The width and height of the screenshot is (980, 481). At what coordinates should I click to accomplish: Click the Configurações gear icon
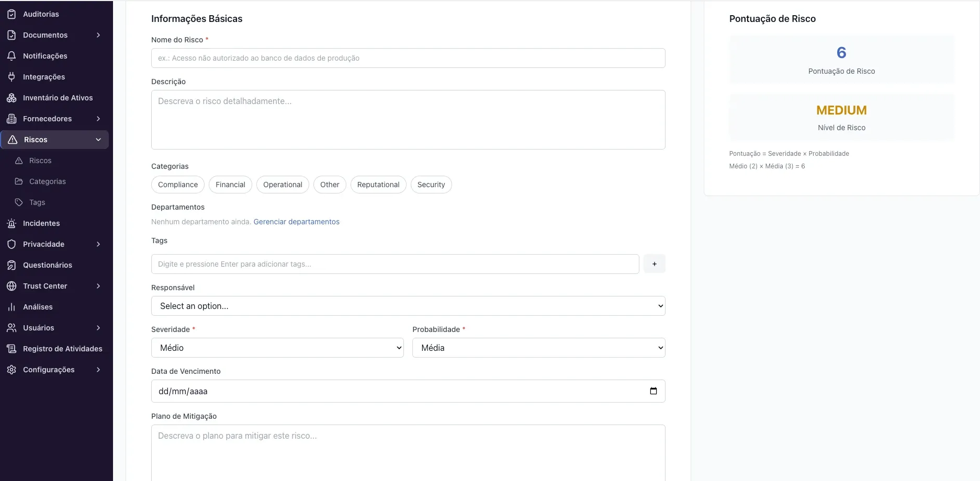[12, 370]
